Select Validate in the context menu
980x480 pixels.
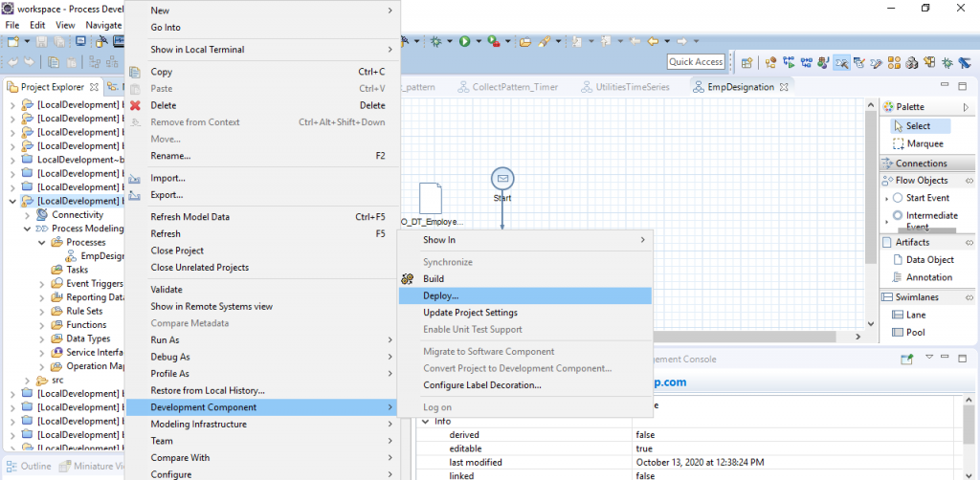[262, 290]
